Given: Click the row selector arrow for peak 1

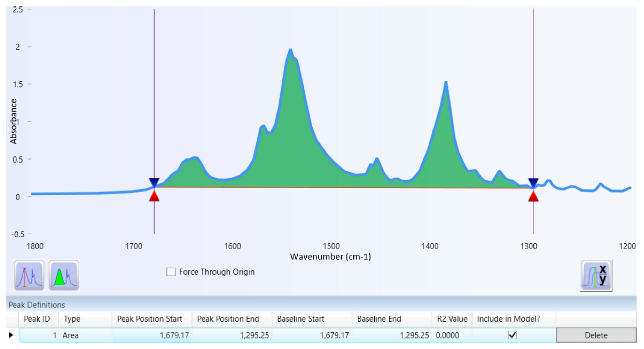Looking at the screenshot, I should tap(11, 335).
